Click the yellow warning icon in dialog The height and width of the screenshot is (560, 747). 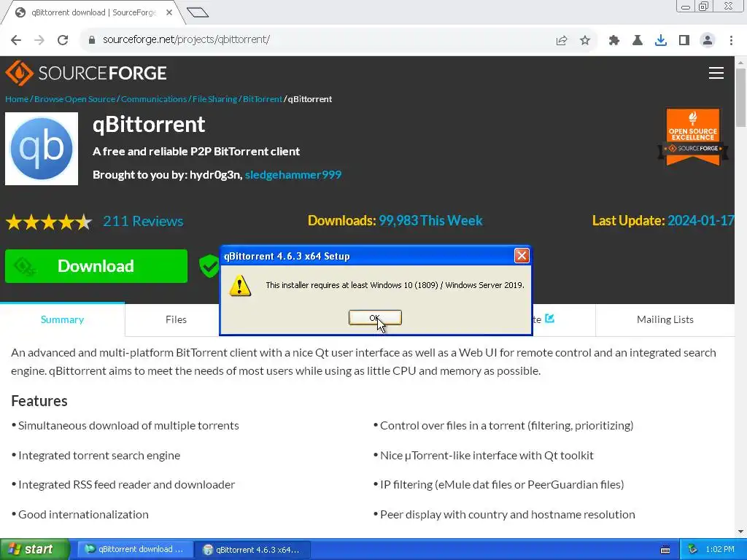click(239, 285)
